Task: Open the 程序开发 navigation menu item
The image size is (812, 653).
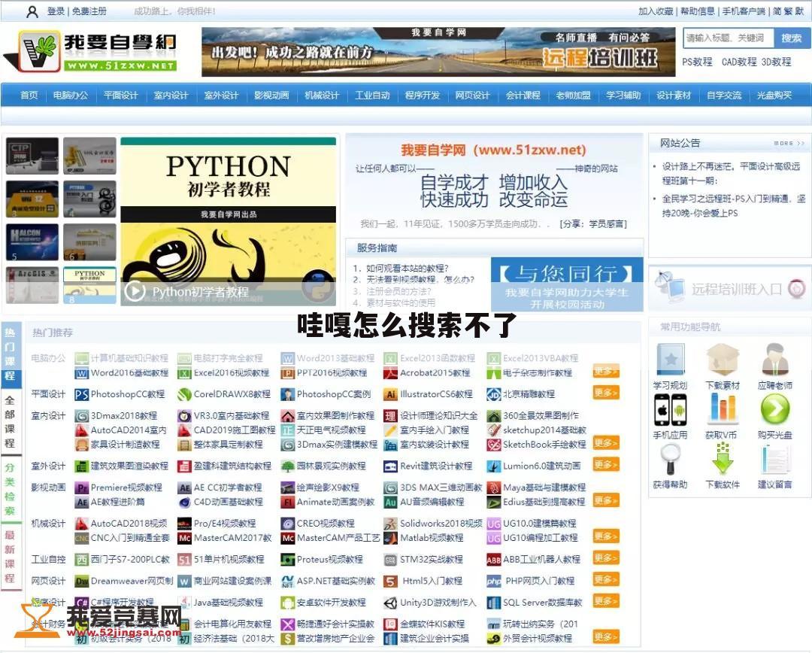Action: 422,96
